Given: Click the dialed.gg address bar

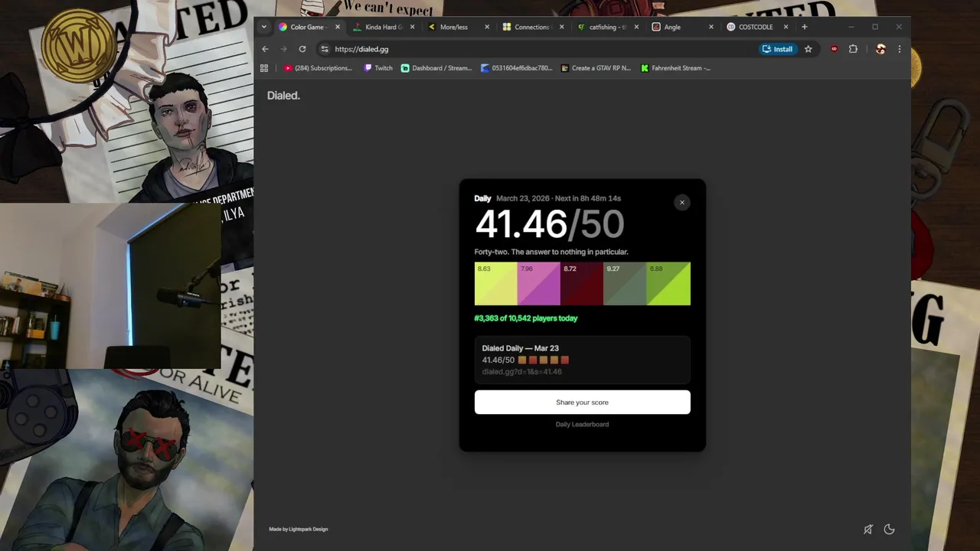Looking at the screenshot, I should 536,49.
